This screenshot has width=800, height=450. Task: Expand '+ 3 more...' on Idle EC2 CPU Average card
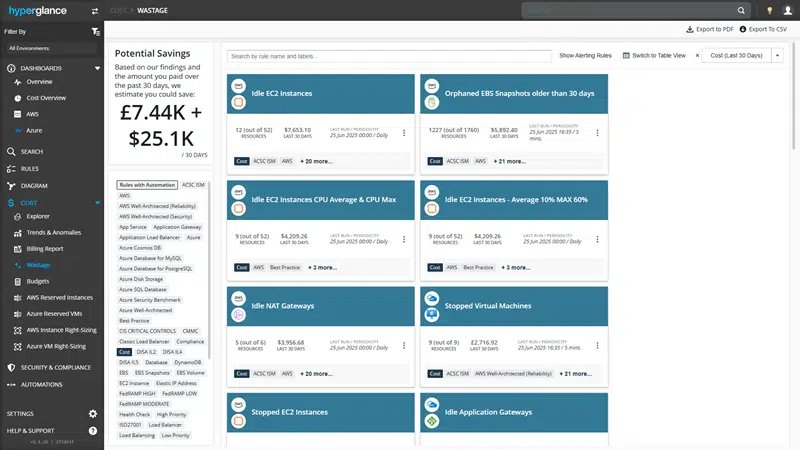(x=322, y=267)
